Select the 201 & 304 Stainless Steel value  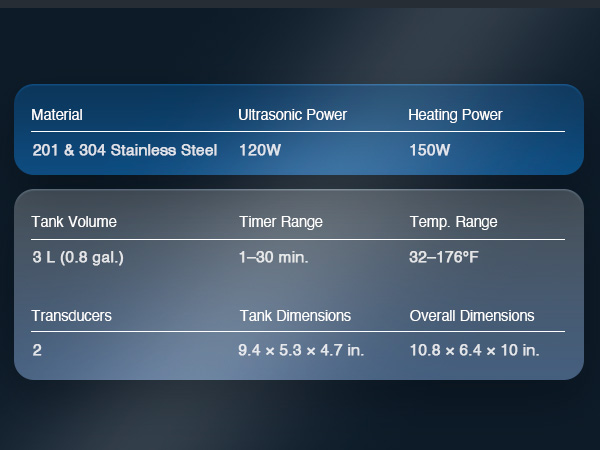pos(124,152)
